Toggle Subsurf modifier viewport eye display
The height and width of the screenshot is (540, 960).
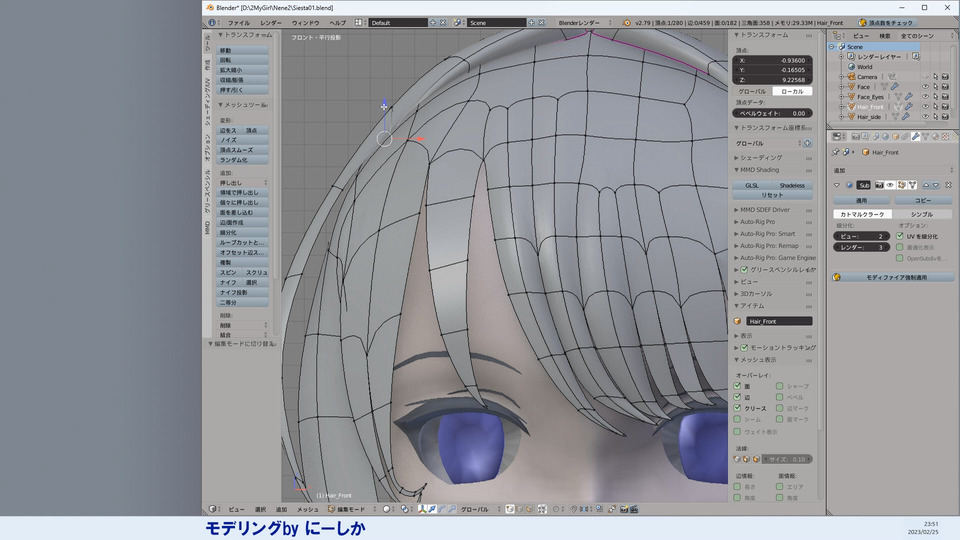890,185
